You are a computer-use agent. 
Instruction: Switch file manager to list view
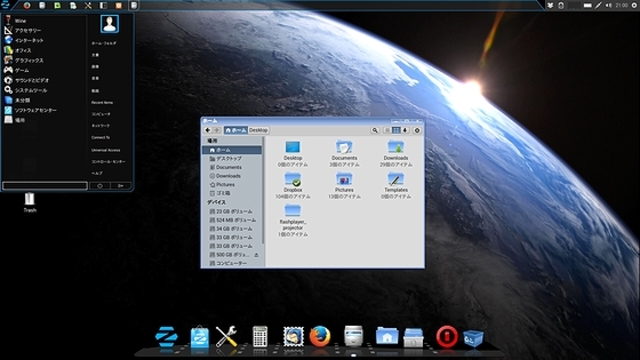click(387, 130)
